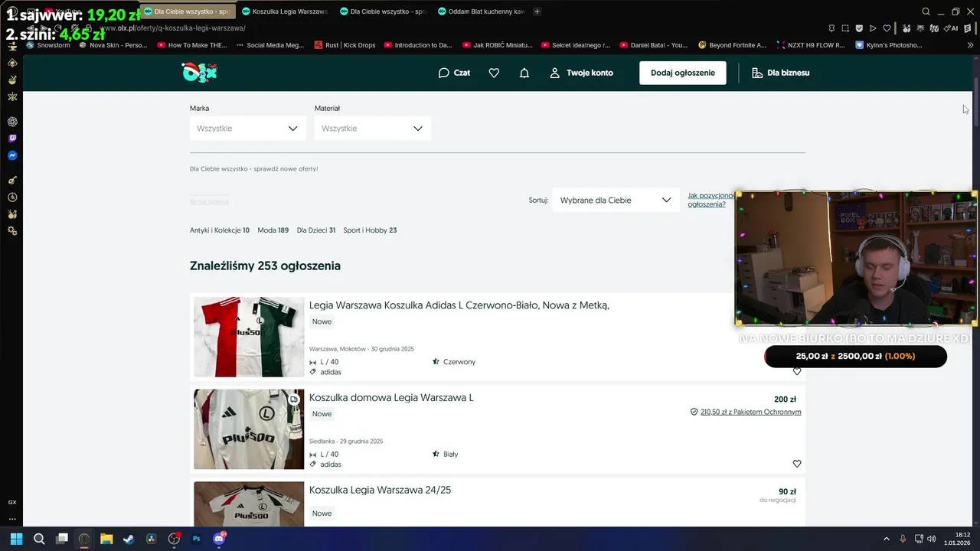Open Snowstorm bookmark

[x=47, y=45]
